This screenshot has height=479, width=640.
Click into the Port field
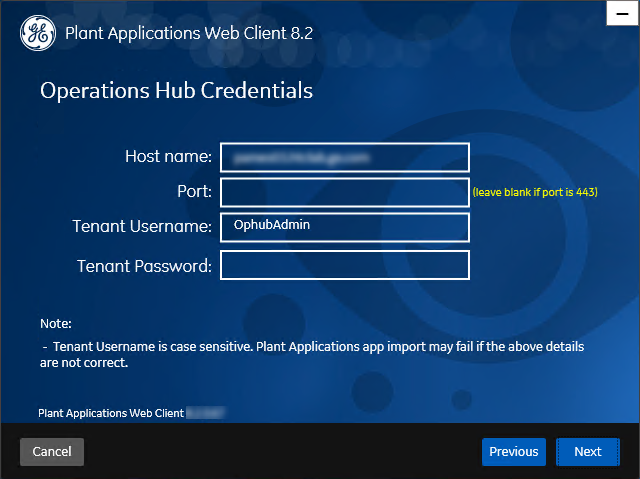click(x=345, y=192)
